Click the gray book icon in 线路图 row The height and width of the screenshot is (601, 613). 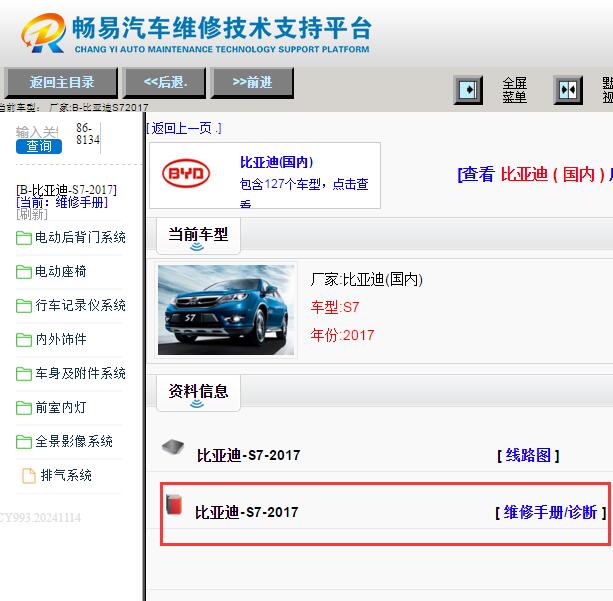coord(173,447)
